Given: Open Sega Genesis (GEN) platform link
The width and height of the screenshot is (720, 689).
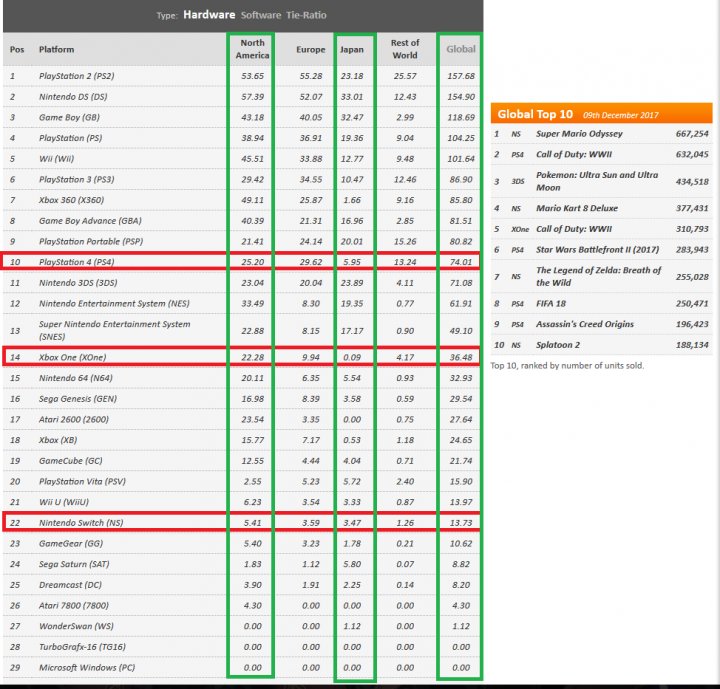Looking at the screenshot, I should (x=78, y=398).
